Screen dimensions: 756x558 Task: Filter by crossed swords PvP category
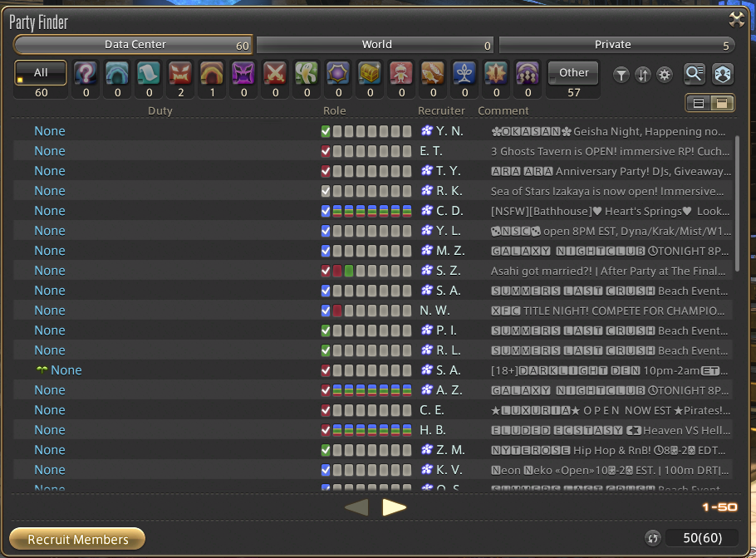275,74
